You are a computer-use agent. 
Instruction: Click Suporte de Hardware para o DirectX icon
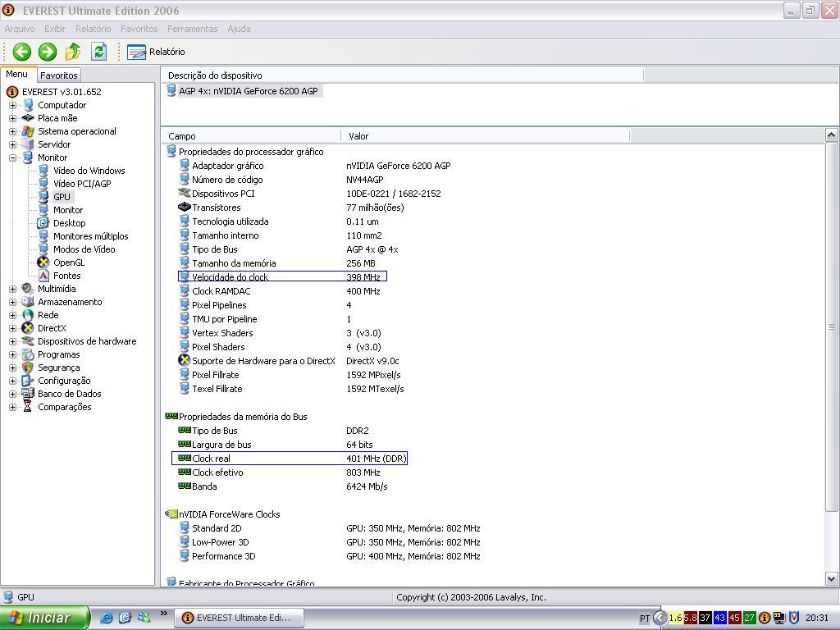click(x=185, y=360)
